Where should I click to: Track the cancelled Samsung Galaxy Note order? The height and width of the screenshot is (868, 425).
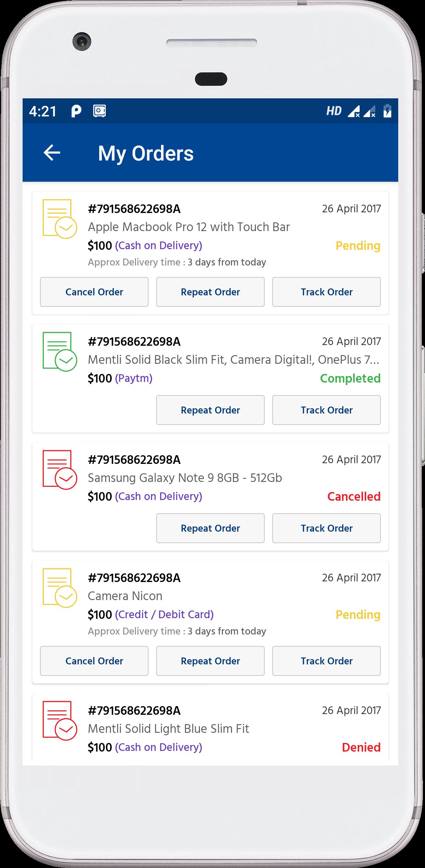327,528
